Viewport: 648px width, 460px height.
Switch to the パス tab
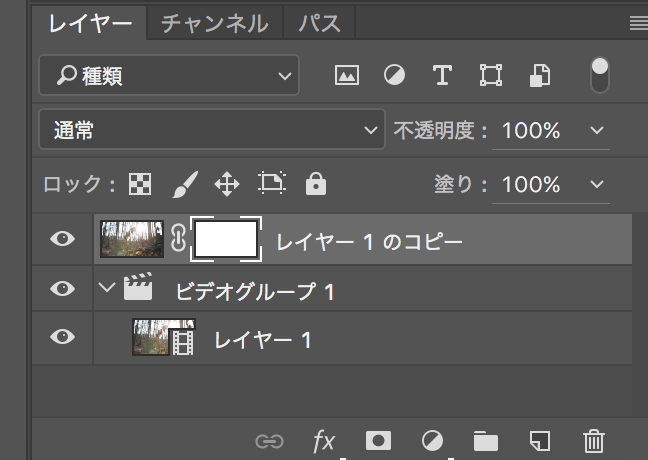(x=319, y=23)
